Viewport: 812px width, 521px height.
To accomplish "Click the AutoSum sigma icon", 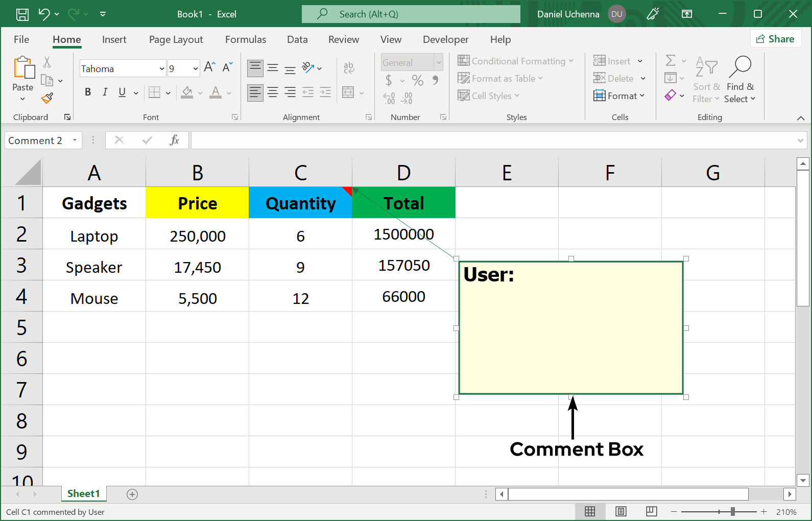I will pyautogui.click(x=671, y=61).
